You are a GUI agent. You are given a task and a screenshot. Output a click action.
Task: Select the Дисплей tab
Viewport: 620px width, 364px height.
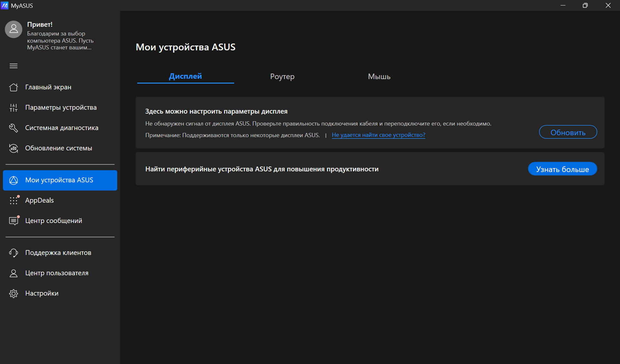click(x=185, y=76)
